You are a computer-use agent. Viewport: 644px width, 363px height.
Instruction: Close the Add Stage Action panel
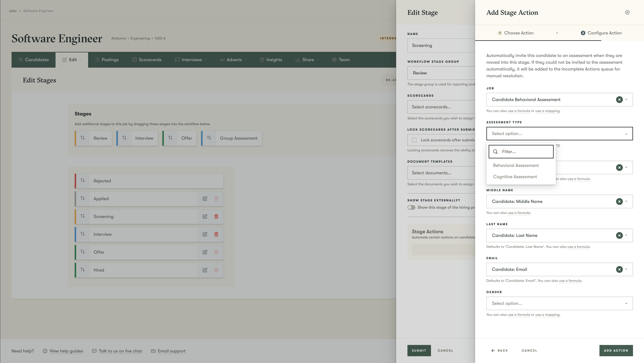point(627,13)
